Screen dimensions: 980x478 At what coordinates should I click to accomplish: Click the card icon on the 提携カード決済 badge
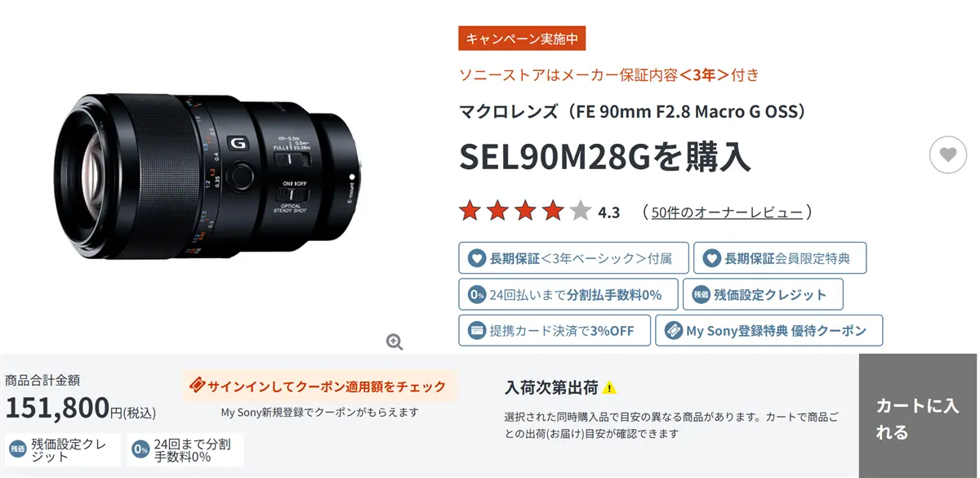[x=477, y=331]
